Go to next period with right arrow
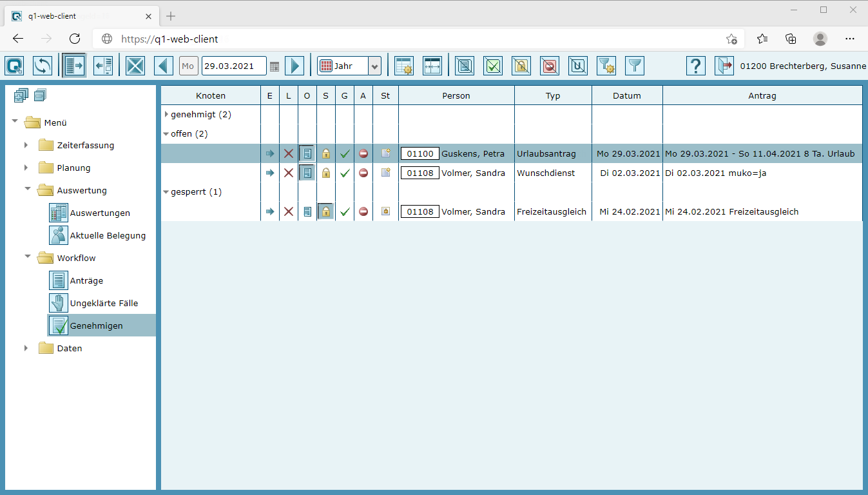 (x=294, y=66)
